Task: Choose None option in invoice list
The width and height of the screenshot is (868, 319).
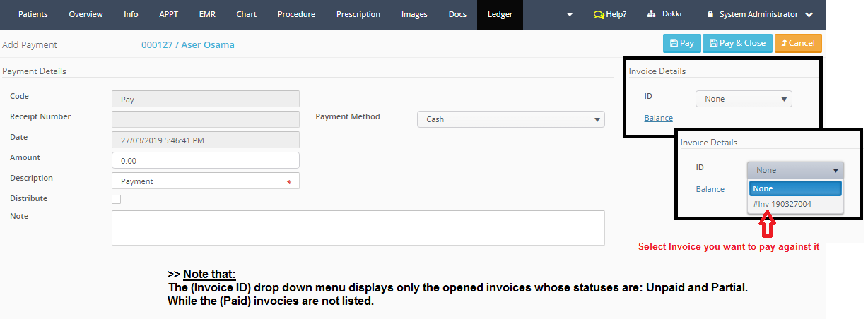Action: [x=794, y=188]
